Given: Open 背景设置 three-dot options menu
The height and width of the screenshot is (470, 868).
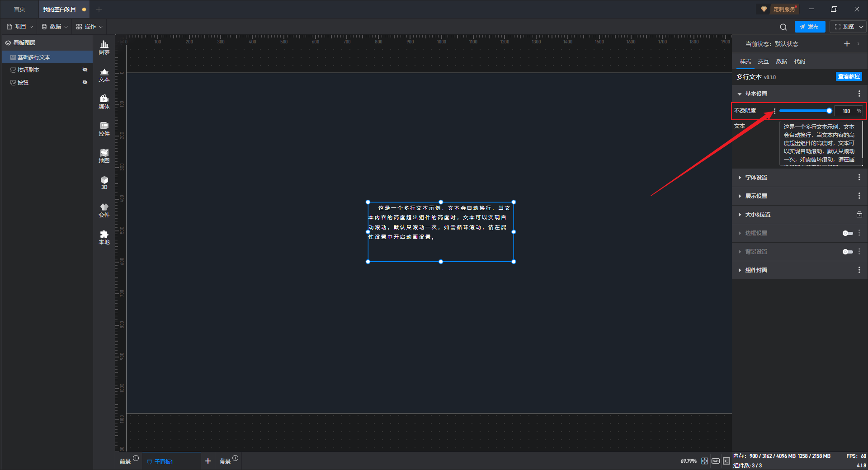Looking at the screenshot, I should pyautogui.click(x=859, y=251).
